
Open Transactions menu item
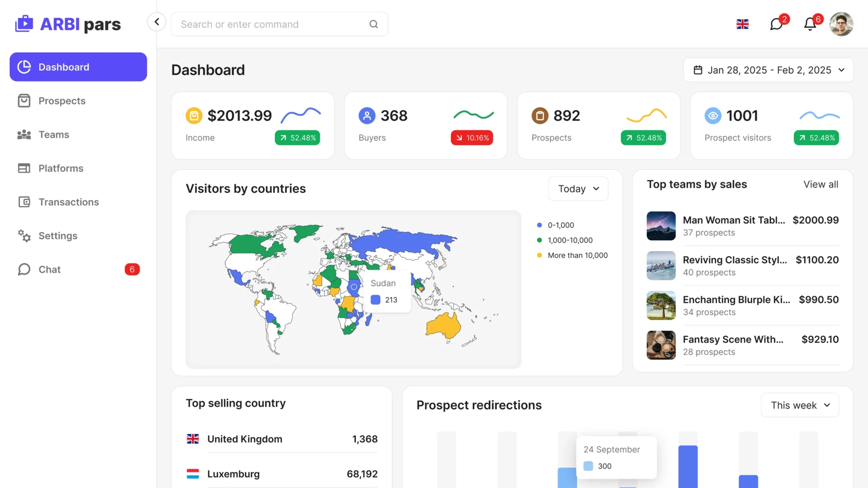pos(78,202)
